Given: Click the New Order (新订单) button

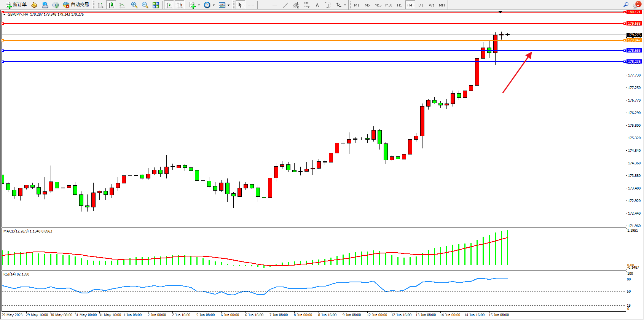Looking at the screenshot, I should pyautogui.click(x=16, y=5).
